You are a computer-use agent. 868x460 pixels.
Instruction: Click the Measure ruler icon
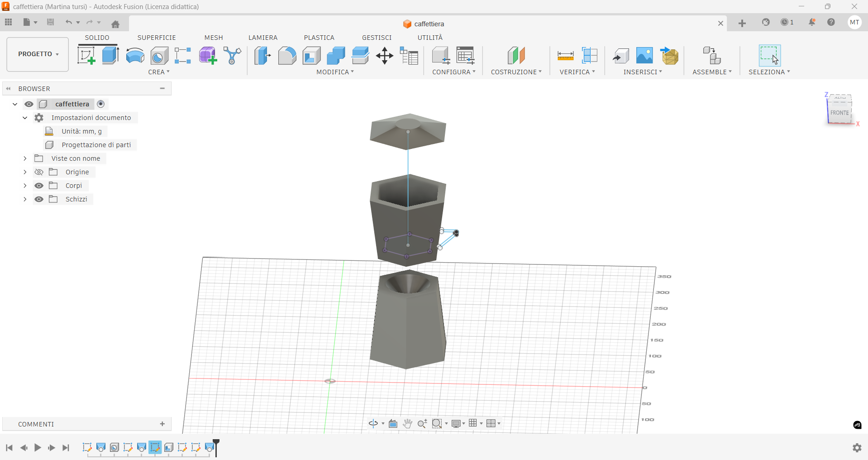[x=565, y=56]
